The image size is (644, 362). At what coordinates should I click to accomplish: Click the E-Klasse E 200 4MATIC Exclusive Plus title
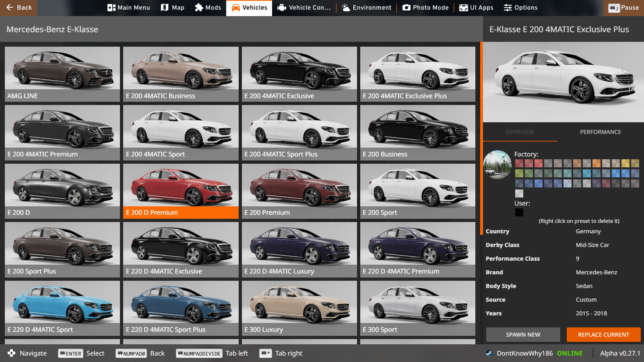(559, 29)
